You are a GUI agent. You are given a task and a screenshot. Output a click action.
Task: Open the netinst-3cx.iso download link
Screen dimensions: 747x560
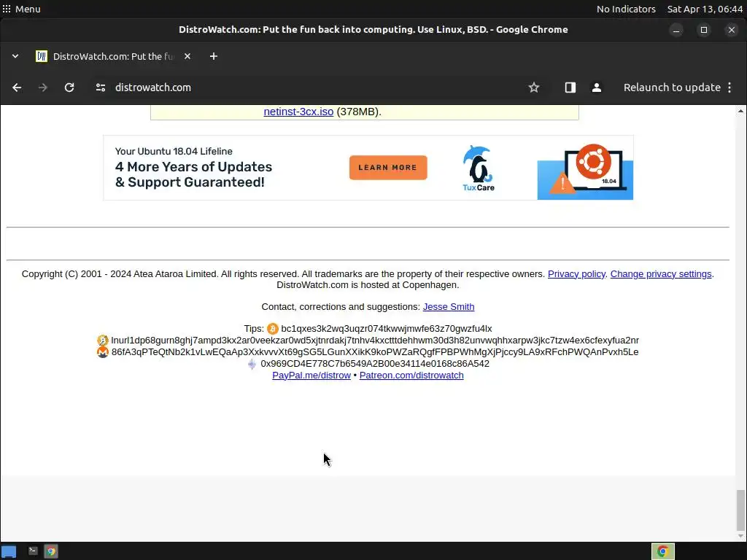coord(298,112)
